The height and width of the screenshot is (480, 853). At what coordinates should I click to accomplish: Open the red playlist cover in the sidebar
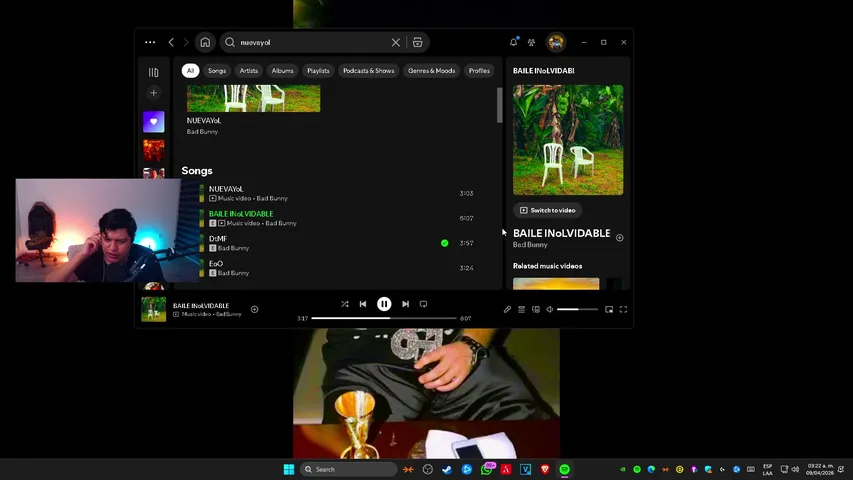(x=153, y=150)
